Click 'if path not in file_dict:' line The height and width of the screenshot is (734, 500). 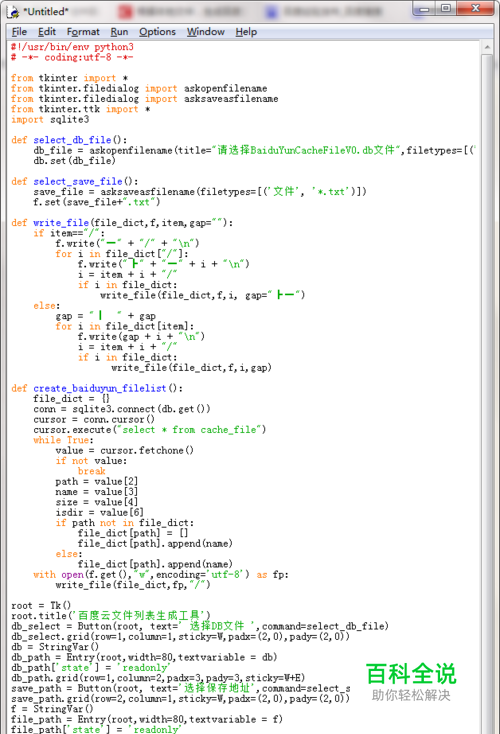pyautogui.click(x=125, y=522)
